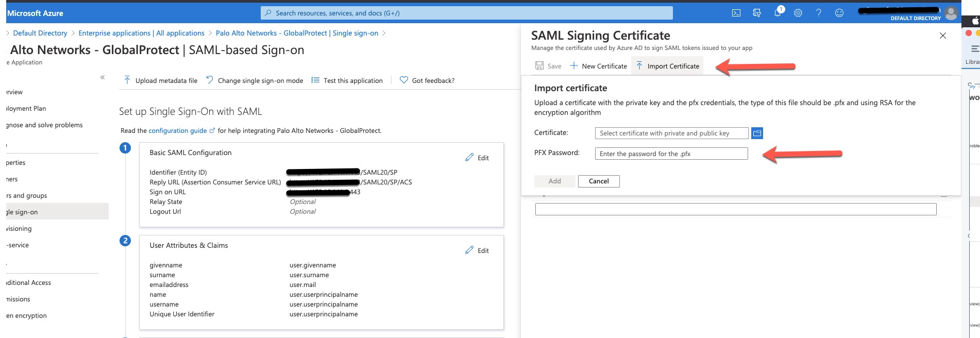The width and height of the screenshot is (980, 338).
Task: Click the empty text field below the import form
Action: pos(736,209)
